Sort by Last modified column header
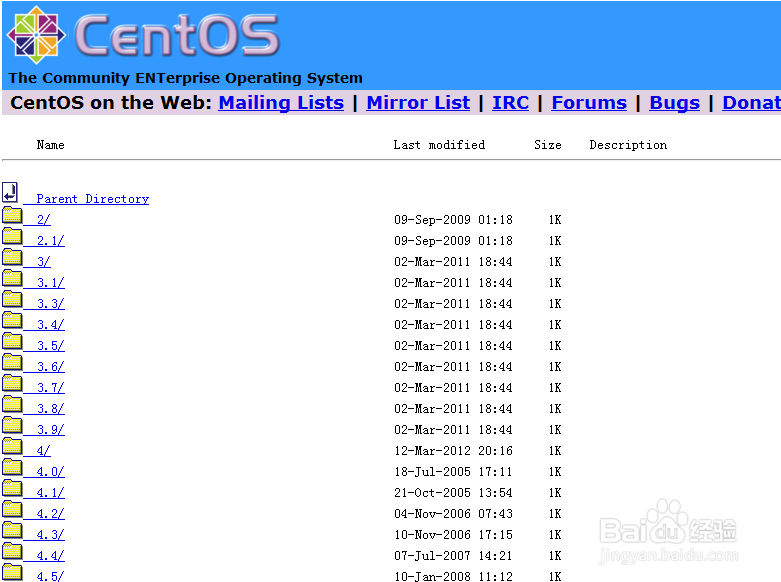Screen dimensions: 781x582 click(439, 145)
